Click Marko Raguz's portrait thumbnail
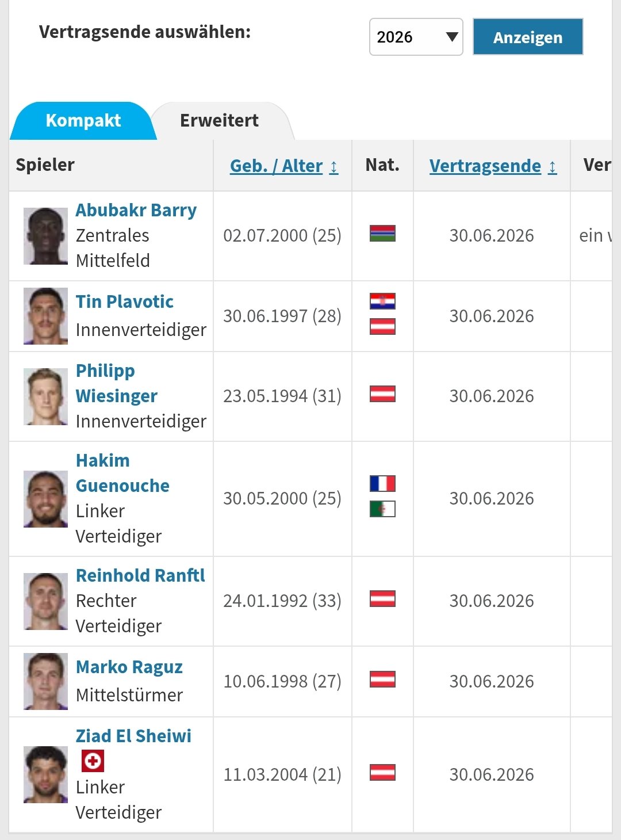 click(45, 681)
